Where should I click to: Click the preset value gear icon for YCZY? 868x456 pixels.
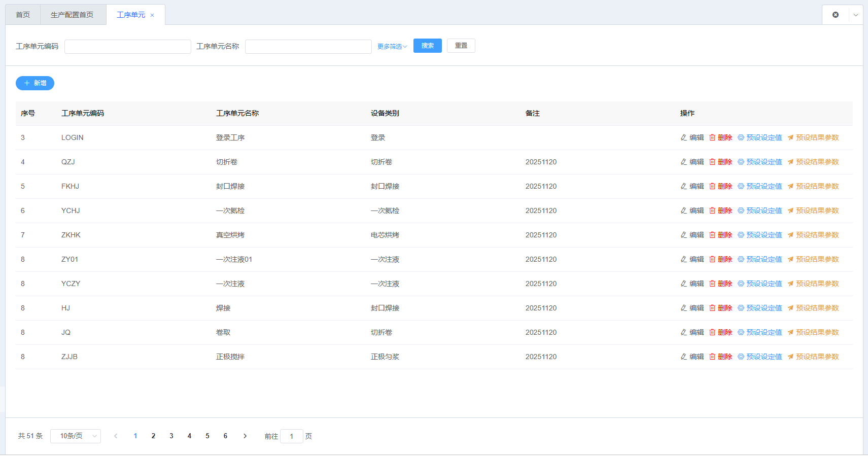741,284
